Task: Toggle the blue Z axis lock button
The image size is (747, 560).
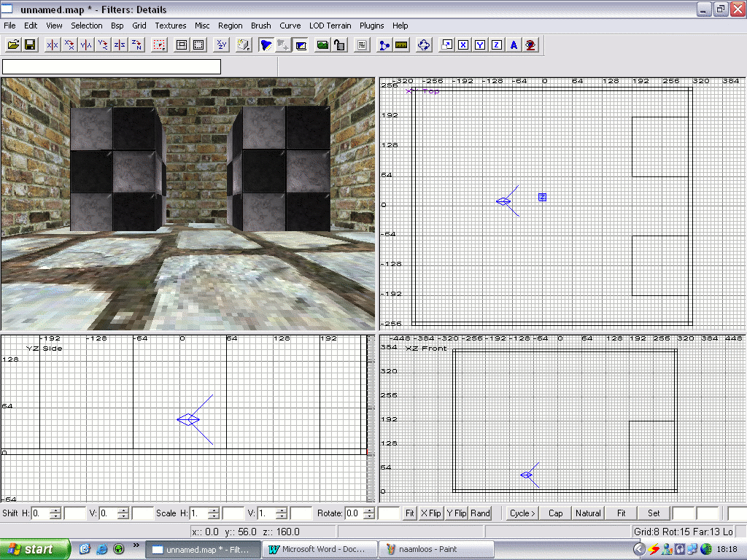Action: point(497,45)
